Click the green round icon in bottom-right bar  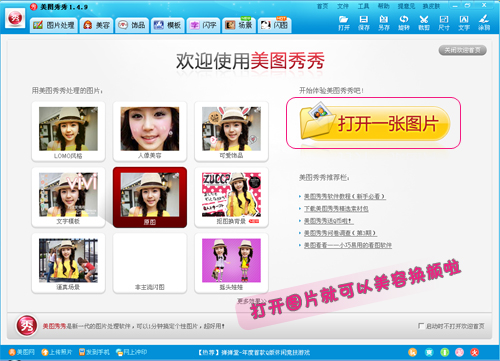click(x=445, y=352)
